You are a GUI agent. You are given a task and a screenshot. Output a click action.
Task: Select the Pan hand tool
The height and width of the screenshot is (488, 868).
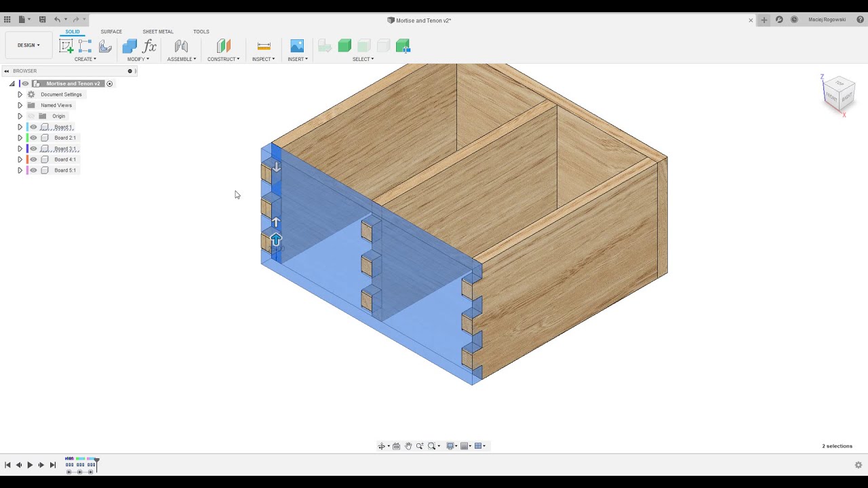(408, 446)
